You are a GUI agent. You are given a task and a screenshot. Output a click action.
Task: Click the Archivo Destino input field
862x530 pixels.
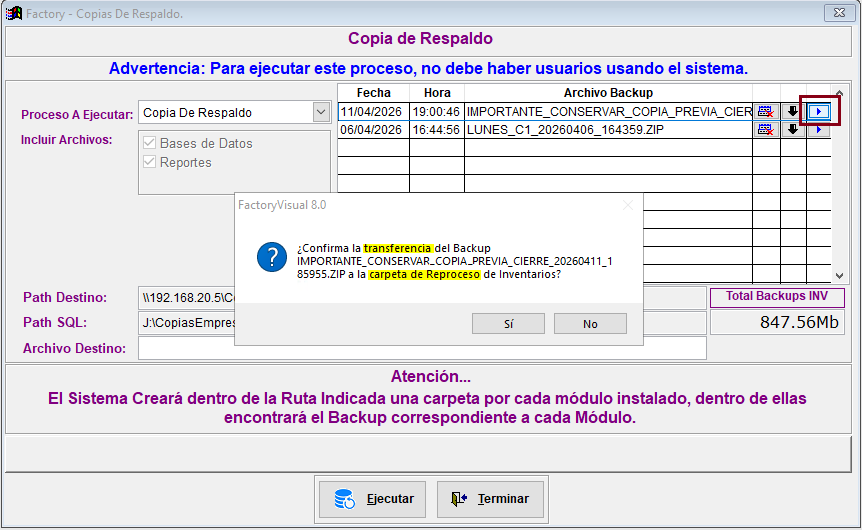(x=422, y=348)
